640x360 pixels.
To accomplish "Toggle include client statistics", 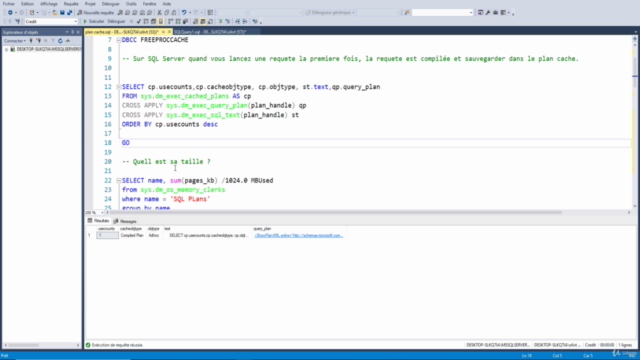I will point(185,22).
